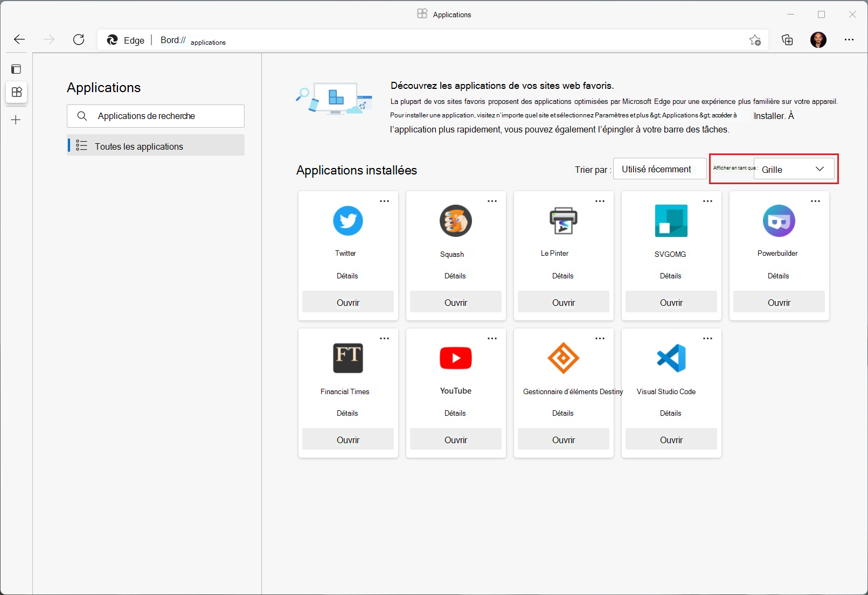Click the YouTube app icon
Image resolution: width=868 pixels, height=595 pixels.
tap(456, 358)
